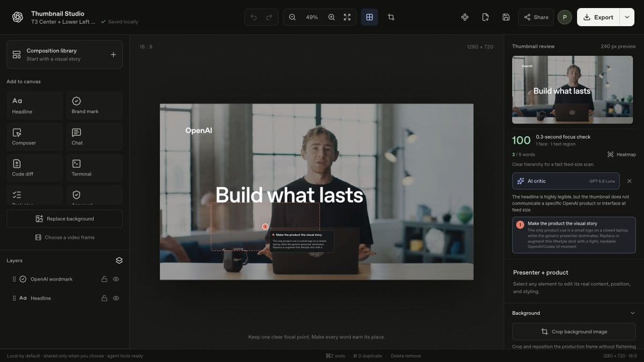Open the Composition library

coord(64,55)
